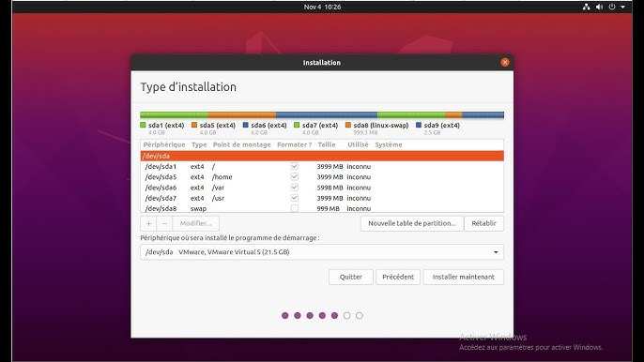This screenshot has height=362, width=644.
Task: Go back with Précédent button
Action: point(398,277)
